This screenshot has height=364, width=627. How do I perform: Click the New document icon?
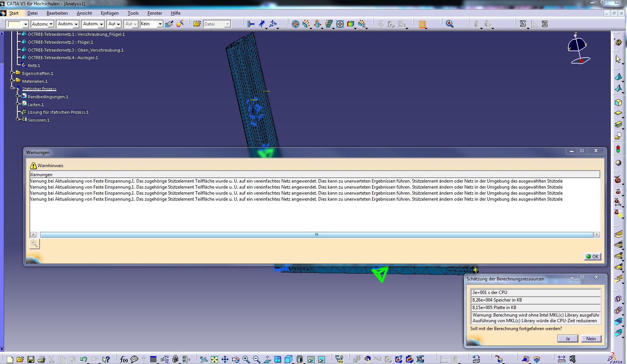(x=10, y=359)
